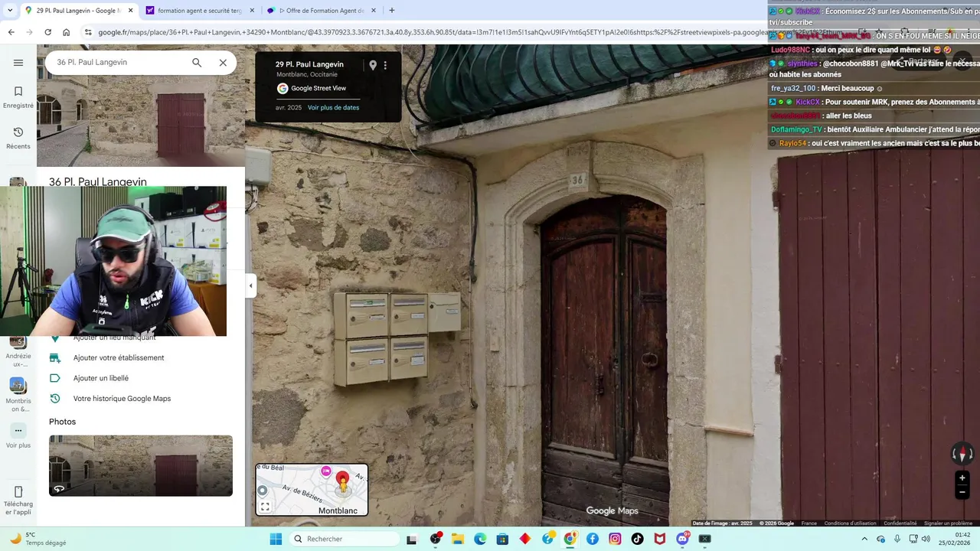Clear the Maps search box with X
This screenshot has width=980, height=551.
click(223, 63)
